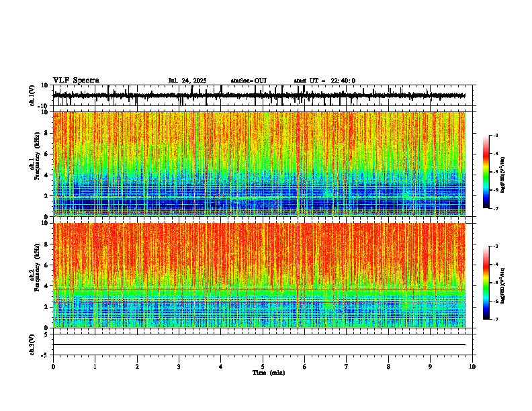Click the "ch.1(V)" waveform axis label

pos(32,95)
